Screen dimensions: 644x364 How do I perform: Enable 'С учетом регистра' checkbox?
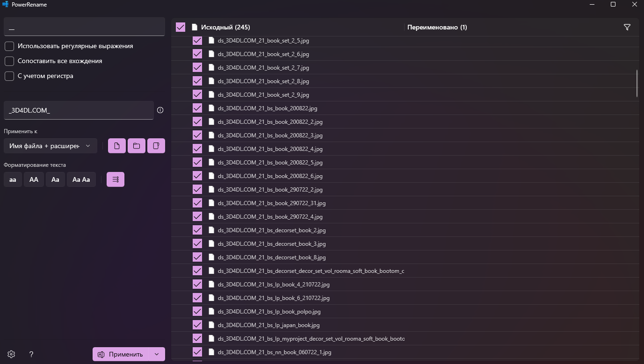pos(9,76)
